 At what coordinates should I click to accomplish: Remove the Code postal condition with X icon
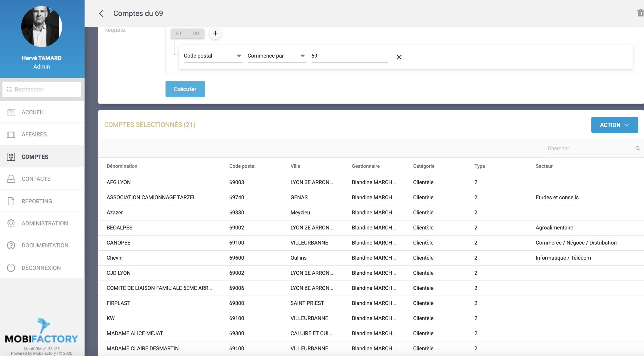pos(399,57)
